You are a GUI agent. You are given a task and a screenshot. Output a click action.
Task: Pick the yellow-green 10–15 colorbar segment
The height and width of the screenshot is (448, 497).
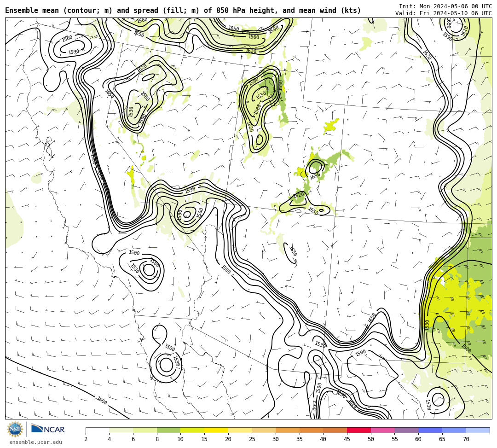tap(192, 430)
